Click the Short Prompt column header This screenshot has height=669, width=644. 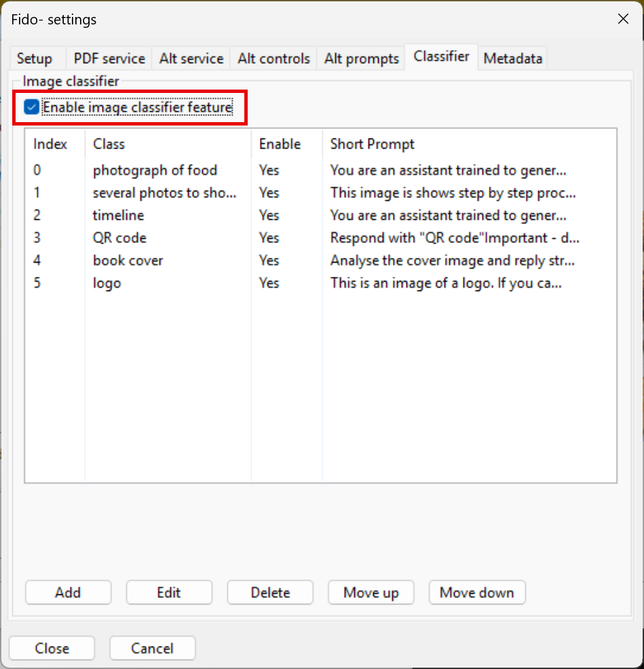coord(470,145)
